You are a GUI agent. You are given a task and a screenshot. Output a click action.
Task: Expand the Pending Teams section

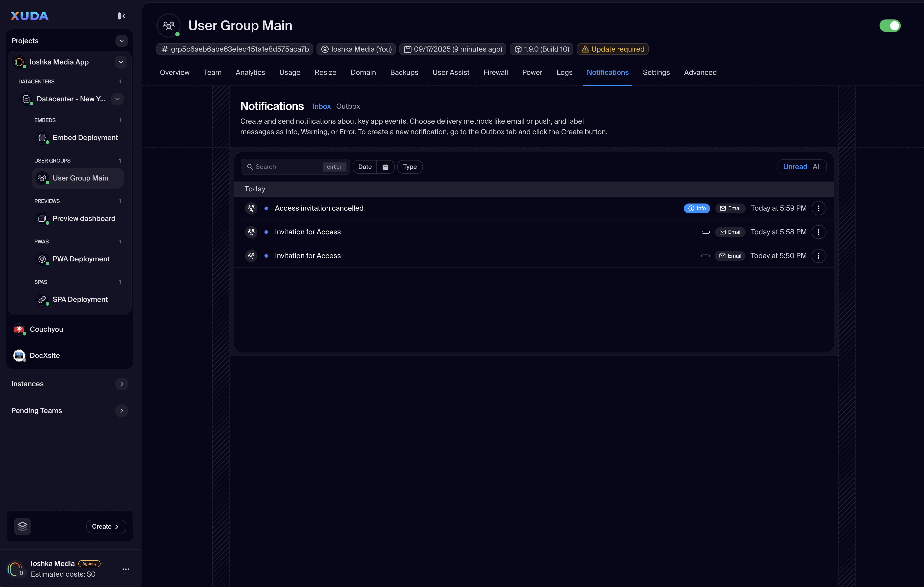(122, 411)
